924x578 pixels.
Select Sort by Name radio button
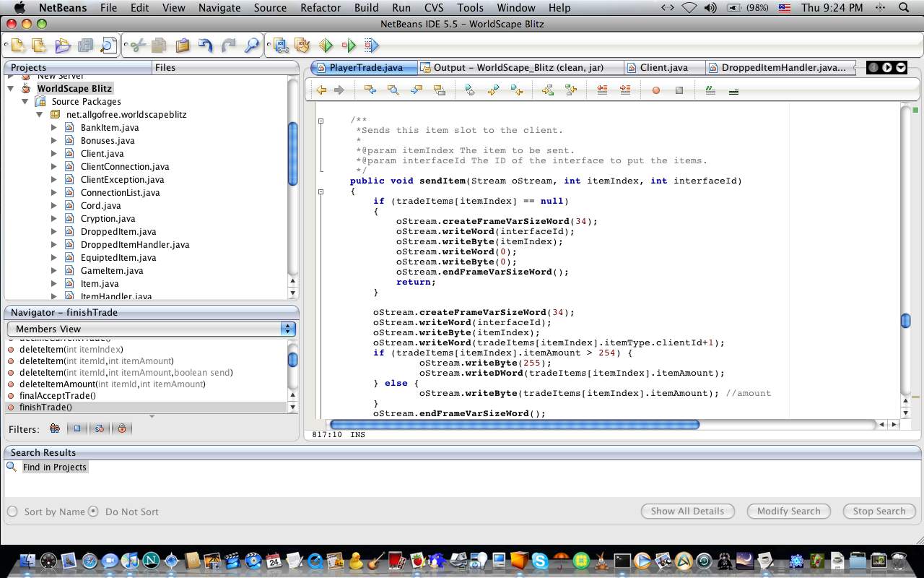12,512
